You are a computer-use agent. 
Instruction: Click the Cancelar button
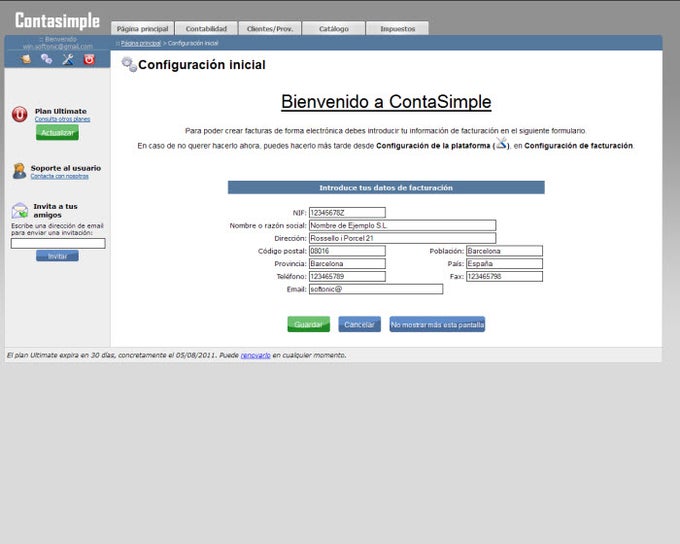click(x=360, y=324)
